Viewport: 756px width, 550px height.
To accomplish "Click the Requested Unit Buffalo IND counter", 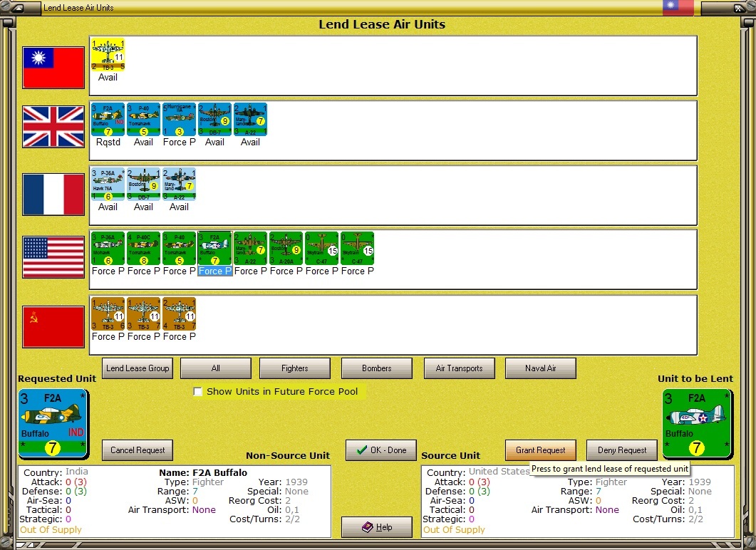I will point(53,423).
